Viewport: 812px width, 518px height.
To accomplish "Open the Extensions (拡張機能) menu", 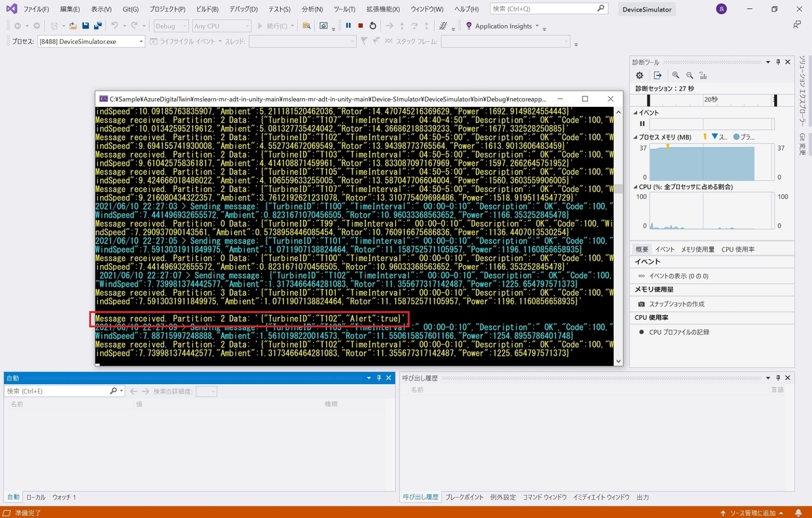I will click(x=383, y=9).
